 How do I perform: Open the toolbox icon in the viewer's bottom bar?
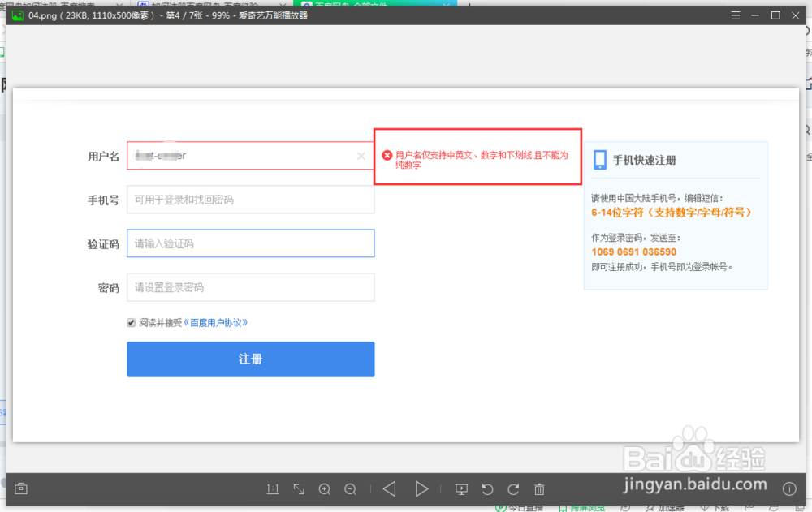tap(21, 488)
